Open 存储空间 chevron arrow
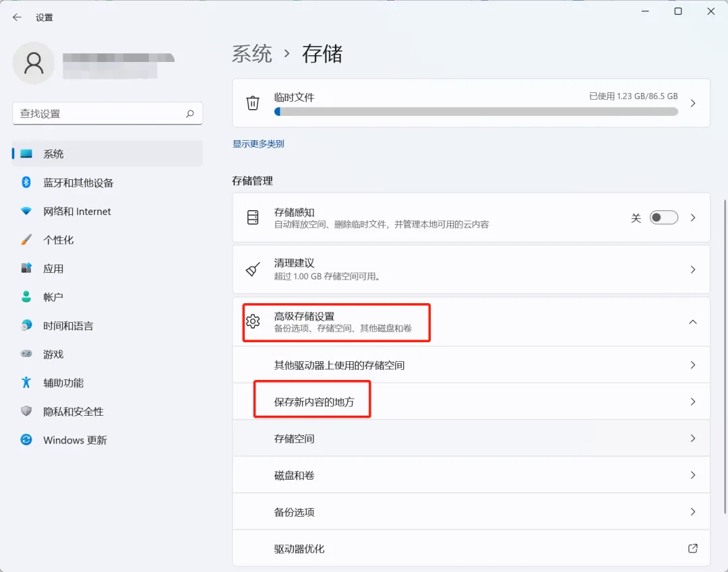The image size is (728, 572). coord(693,439)
